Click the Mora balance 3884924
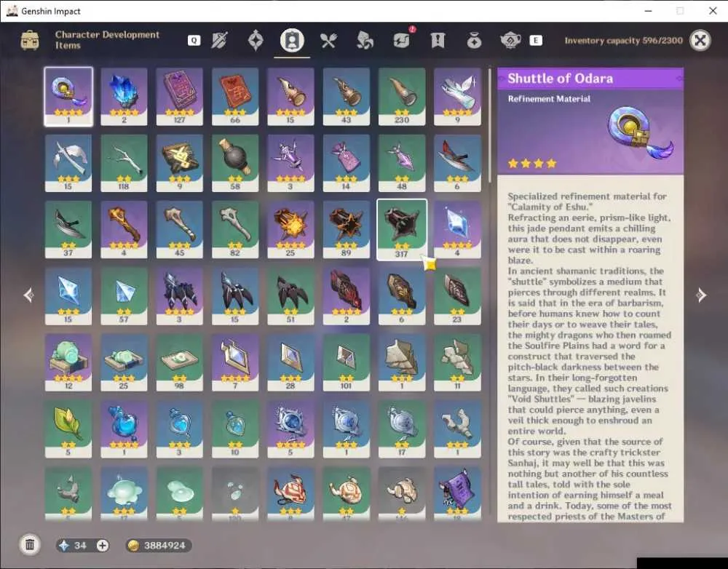728x569 pixels. click(x=159, y=545)
